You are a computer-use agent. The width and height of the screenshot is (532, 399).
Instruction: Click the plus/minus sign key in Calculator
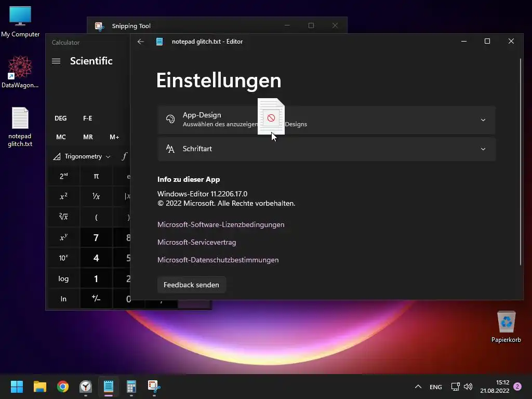pyautogui.click(x=96, y=299)
